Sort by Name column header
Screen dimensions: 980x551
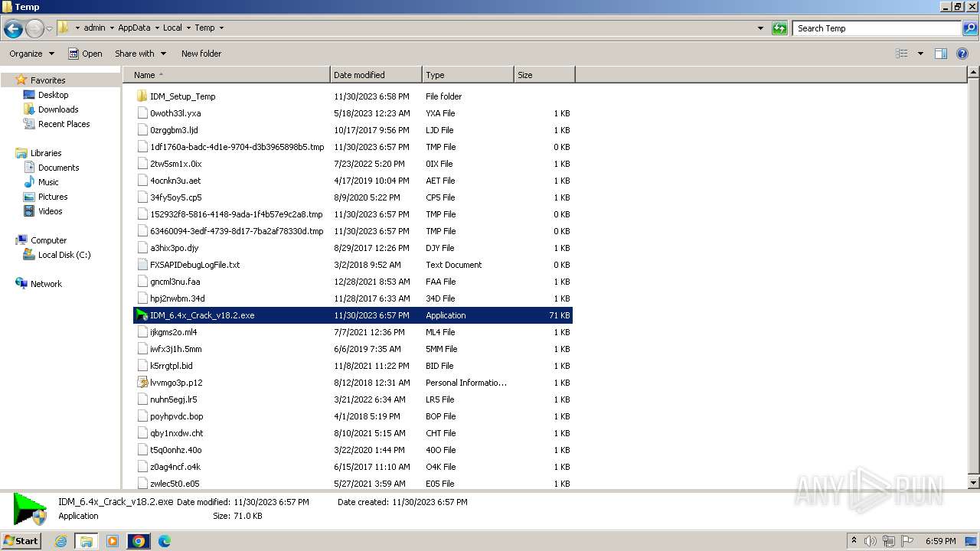coord(227,75)
